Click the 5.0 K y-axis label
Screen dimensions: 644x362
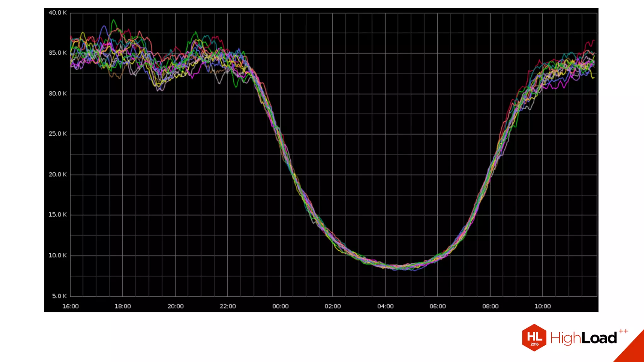pyautogui.click(x=59, y=296)
